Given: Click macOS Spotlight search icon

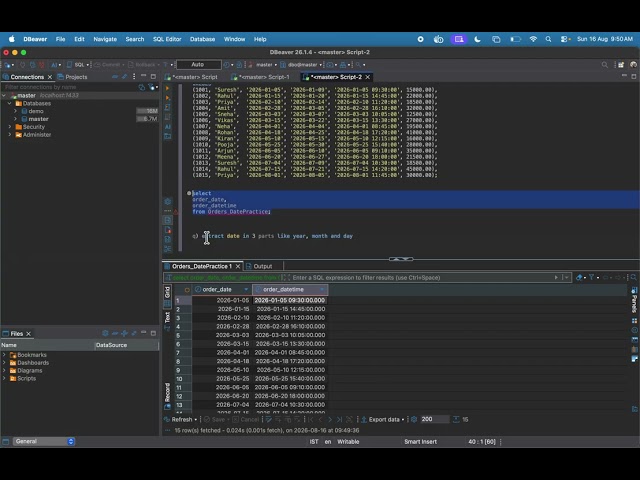Looking at the screenshot, I should [x=548, y=39].
